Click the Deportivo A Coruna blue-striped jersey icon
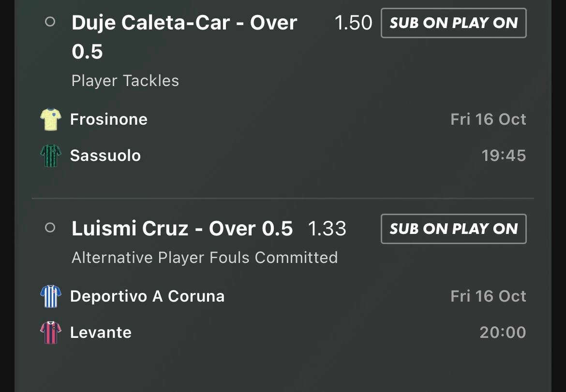The height and width of the screenshot is (392, 566). point(50,296)
